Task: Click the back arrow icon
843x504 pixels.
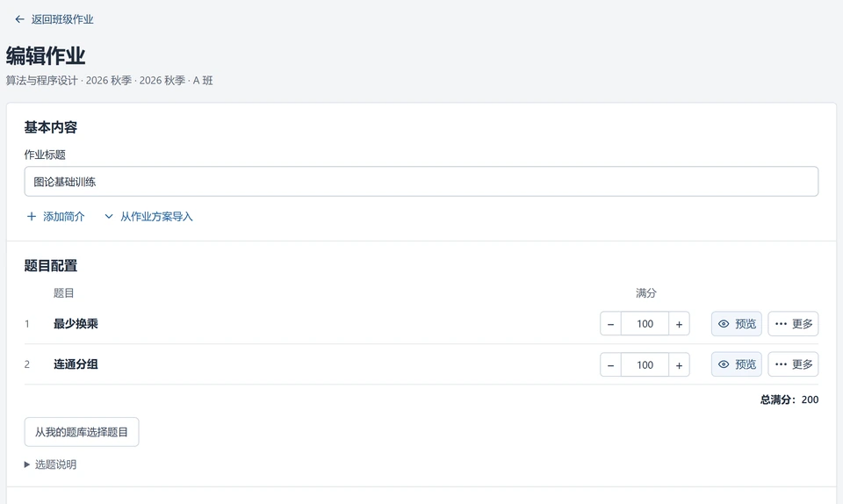Action: pyautogui.click(x=20, y=19)
